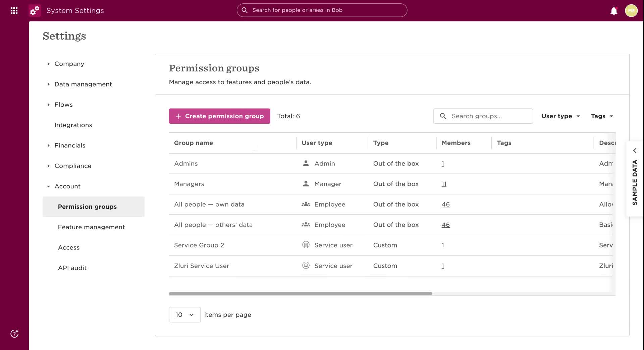Screen dimensions: 644x350
Task: Open the User type filter dropdown
Action: (560, 116)
